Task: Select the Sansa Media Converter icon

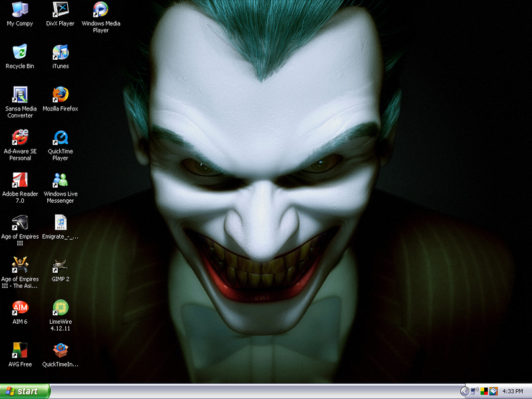Action: click(20, 95)
